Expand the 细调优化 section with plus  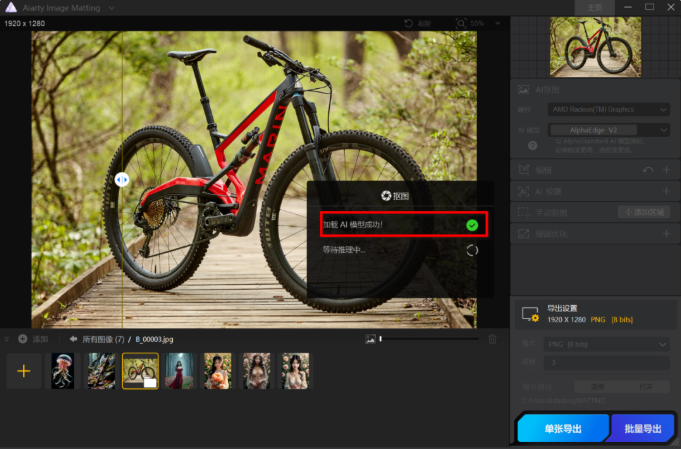(666, 234)
